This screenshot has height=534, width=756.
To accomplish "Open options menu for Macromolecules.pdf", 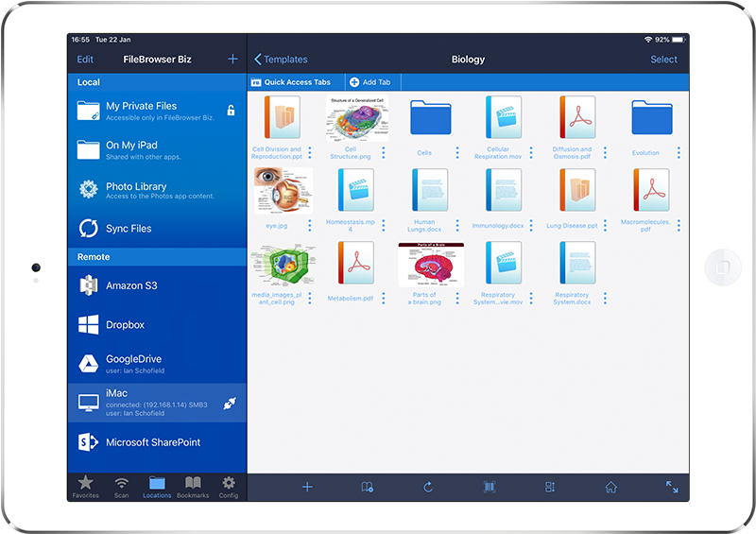I will [x=679, y=225].
